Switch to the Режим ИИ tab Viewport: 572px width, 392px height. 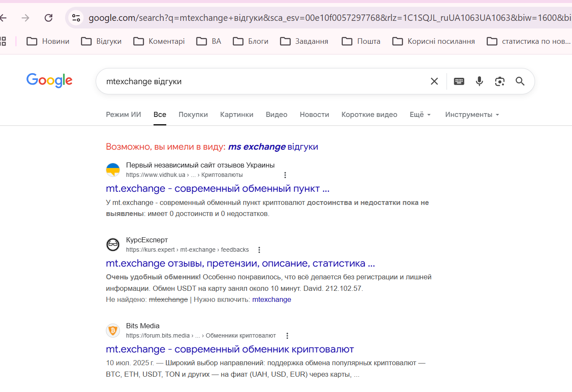pyautogui.click(x=123, y=114)
